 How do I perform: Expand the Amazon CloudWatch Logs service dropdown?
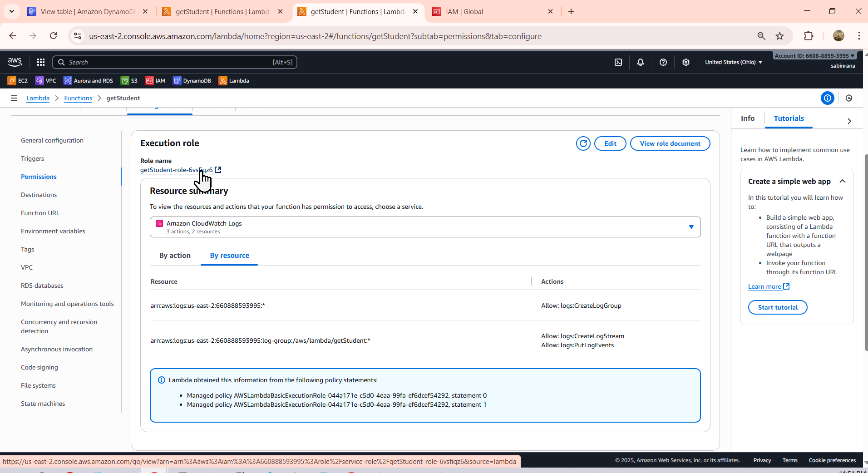[x=425, y=227]
